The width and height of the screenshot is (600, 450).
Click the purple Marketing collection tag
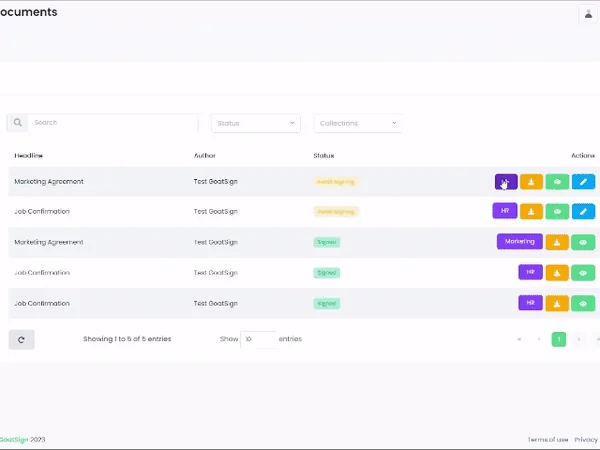point(519,242)
